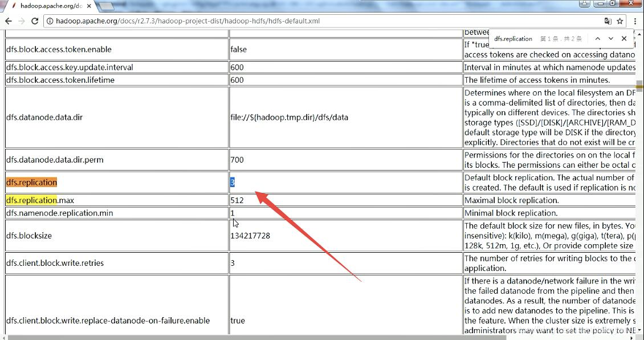Click the value 600 for key.update.interval

[237, 67]
